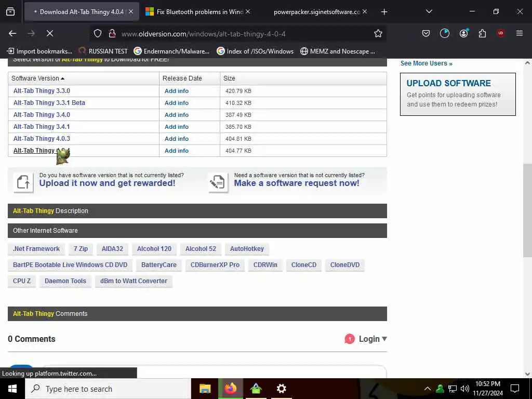The image size is (532, 399).
Task: Open Extensions puzzle icon
Action: (x=482, y=33)
